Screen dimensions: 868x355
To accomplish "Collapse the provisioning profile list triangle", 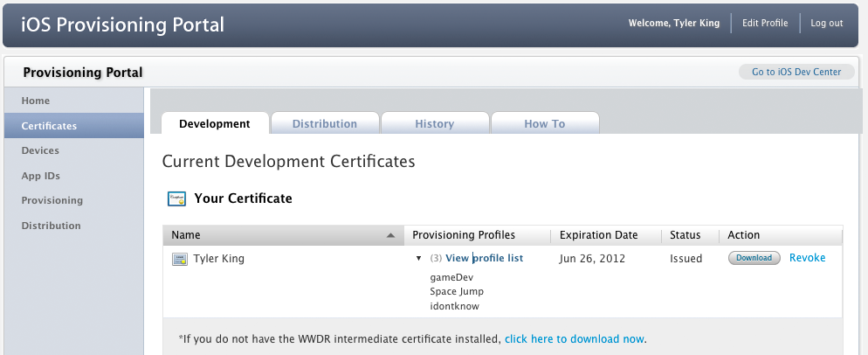I will pyautogui.click(x=418, y=259).
